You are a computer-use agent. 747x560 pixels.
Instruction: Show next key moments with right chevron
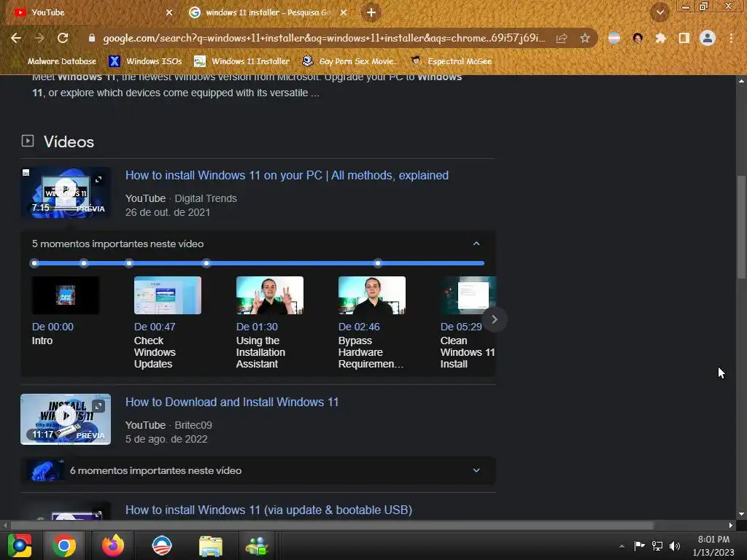coord(494,319)
